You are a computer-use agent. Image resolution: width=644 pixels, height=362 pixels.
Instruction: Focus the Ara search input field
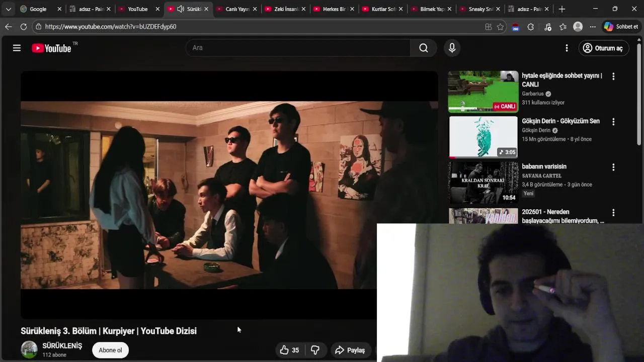coord(298,48)
